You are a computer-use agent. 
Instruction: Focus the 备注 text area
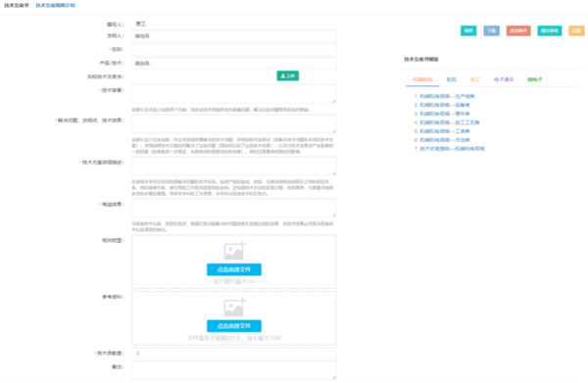pos(233,370)
